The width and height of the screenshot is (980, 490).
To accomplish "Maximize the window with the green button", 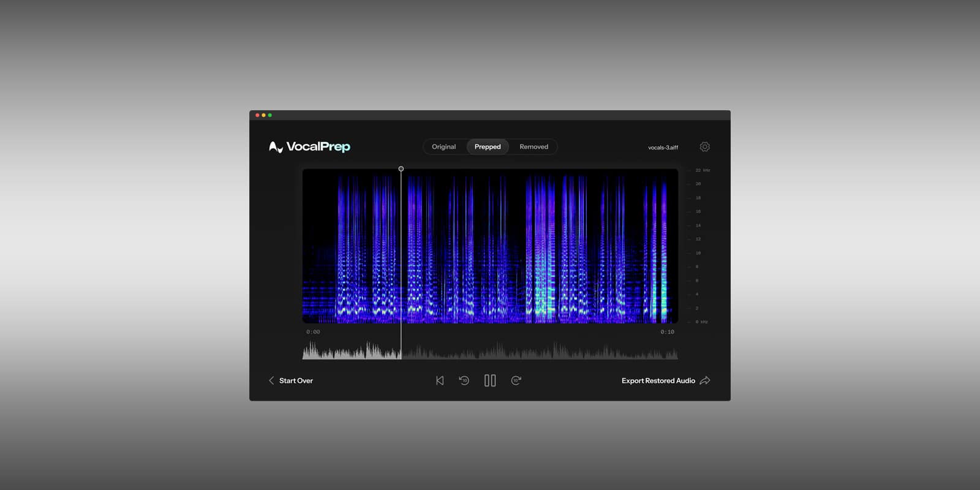I will 269,115.
